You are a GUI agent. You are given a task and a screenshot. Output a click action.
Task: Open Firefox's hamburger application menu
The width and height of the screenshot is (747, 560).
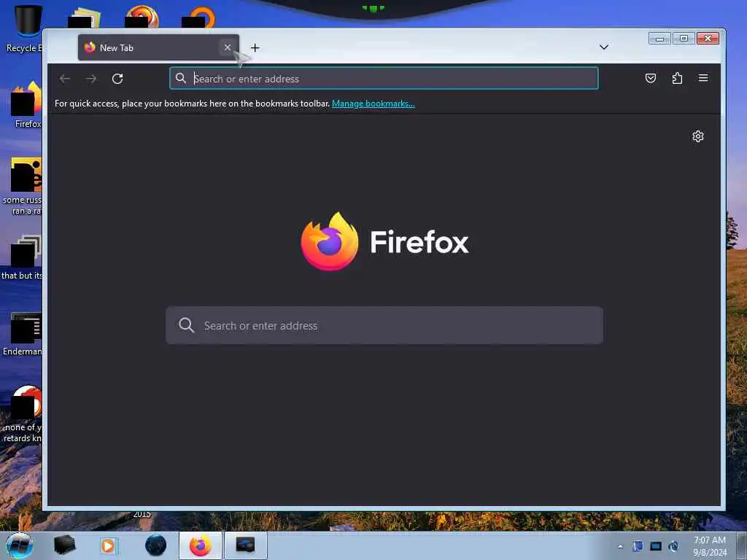(703, 78)
